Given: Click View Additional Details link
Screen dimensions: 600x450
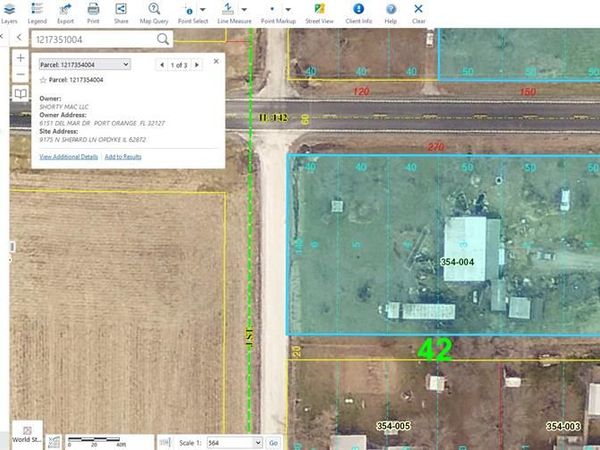Looking at the screenshot, I should point(69,157).
